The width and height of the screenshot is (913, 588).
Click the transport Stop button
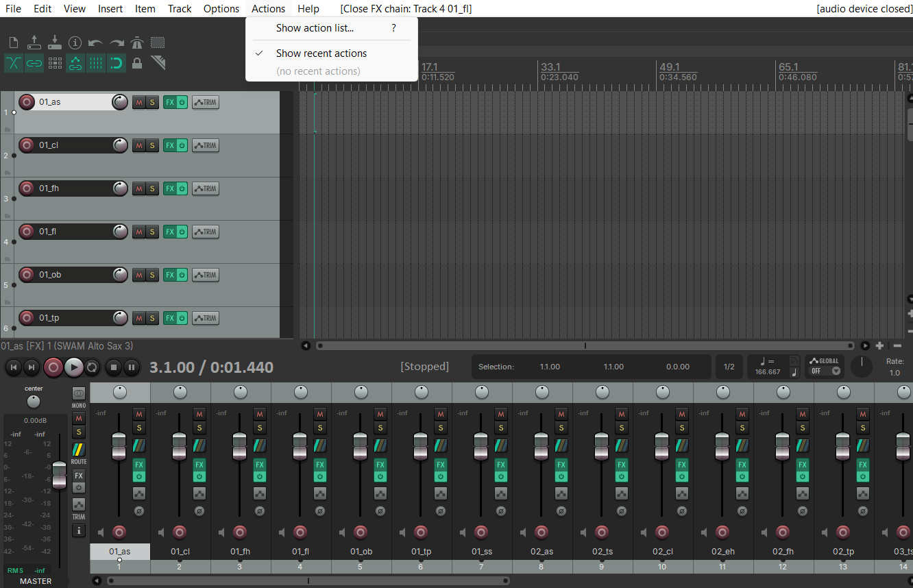click(114, 367)
